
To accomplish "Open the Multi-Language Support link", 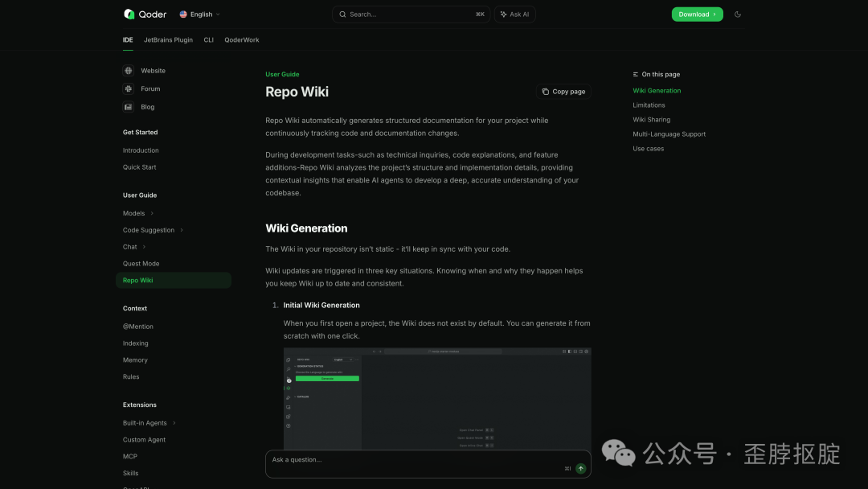I will (669, 134).
